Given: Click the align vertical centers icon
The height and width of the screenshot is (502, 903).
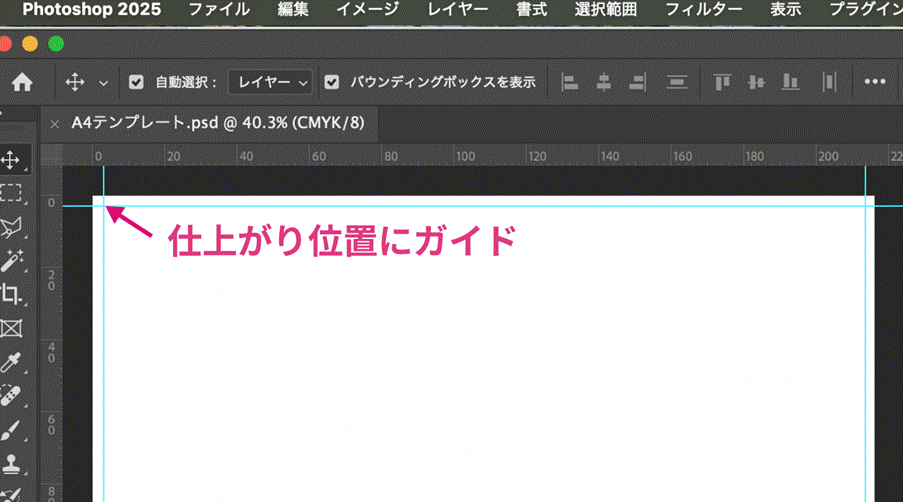Looking at the screenshot, I should (756, 82).
